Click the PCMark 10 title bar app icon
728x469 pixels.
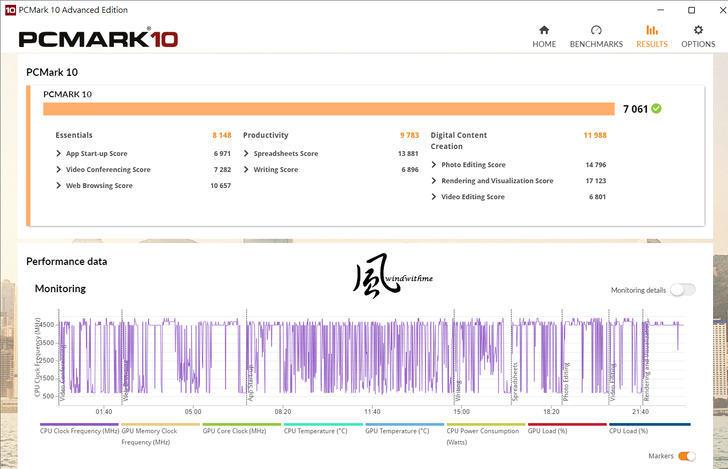coord(10,10)
